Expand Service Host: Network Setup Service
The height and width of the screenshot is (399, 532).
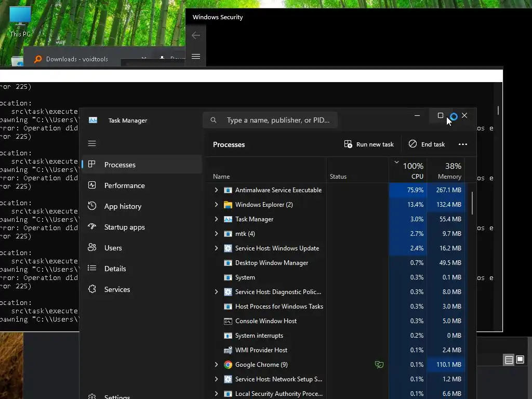click(216, 379)
